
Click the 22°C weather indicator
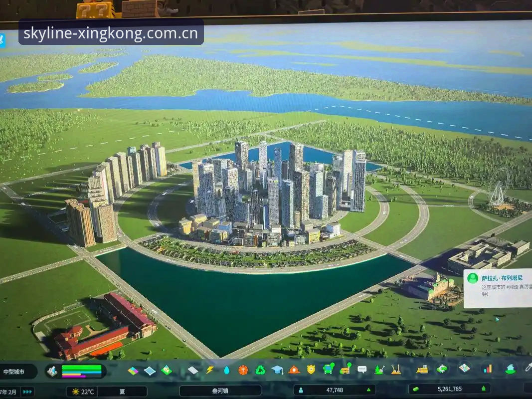pos(83,392)
